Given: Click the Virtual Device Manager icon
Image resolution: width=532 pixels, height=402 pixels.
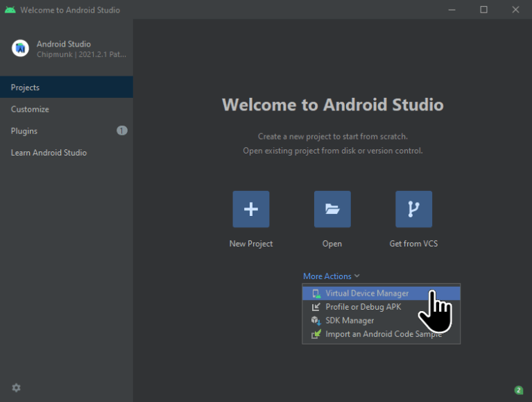Looking at the screenshot, I should coord(316,294).
